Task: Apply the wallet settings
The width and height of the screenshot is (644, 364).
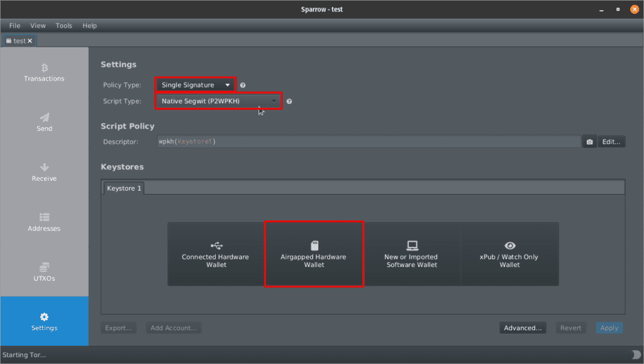Action: 609,328
